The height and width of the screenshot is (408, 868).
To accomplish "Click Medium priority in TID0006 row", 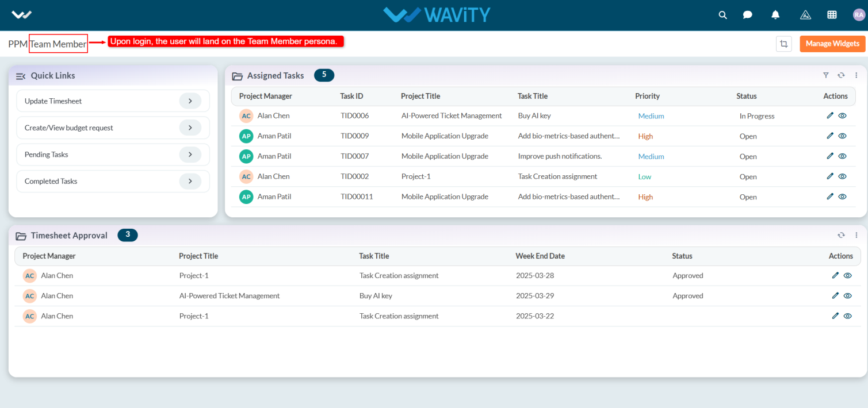I will [x=651, y=116].
